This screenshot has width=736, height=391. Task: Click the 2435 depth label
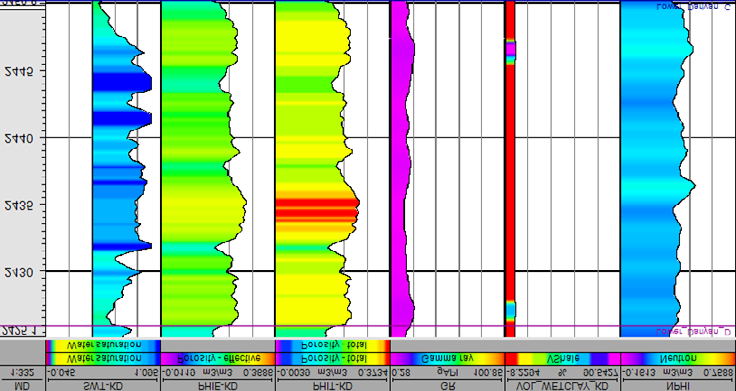20,206
